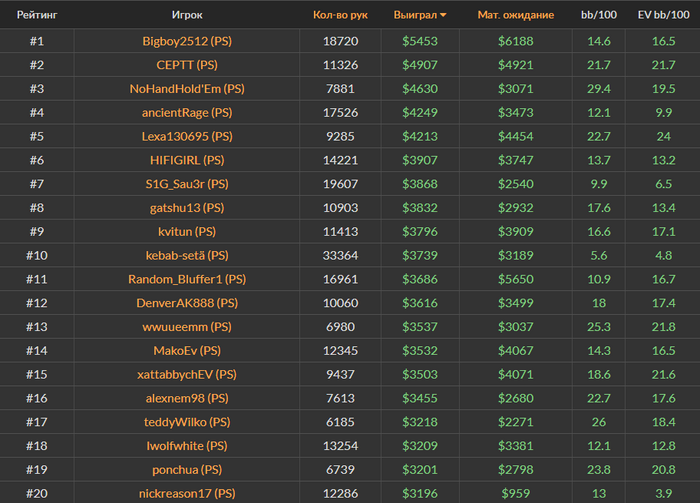
Task: Select player NoHandHold'Em (PS)
Action: click(187, 89)
